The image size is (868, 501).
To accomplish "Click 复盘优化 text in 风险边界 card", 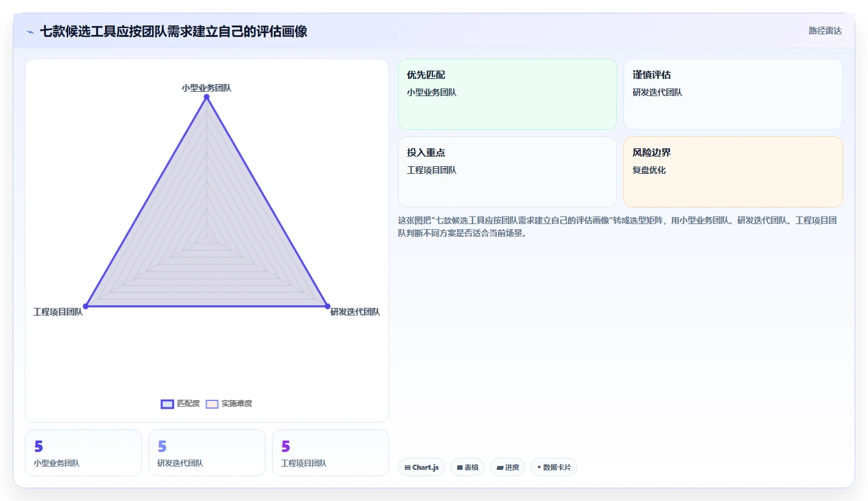I will 649,170.
